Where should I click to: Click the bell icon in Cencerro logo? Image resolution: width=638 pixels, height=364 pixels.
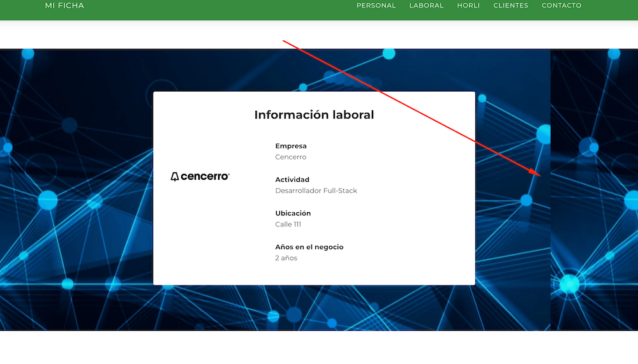[x=175, y=177]
